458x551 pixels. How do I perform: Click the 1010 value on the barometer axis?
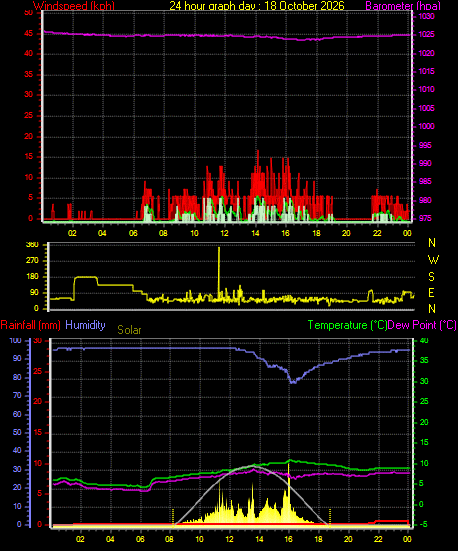[426, 89]
